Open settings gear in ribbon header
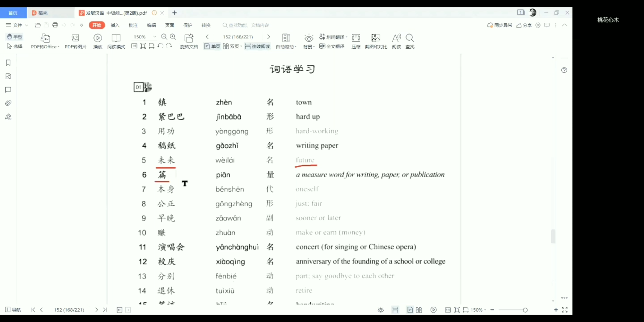The height and width of the screenshot is (322, 644). pyautogui.click(x=538, y=25)
